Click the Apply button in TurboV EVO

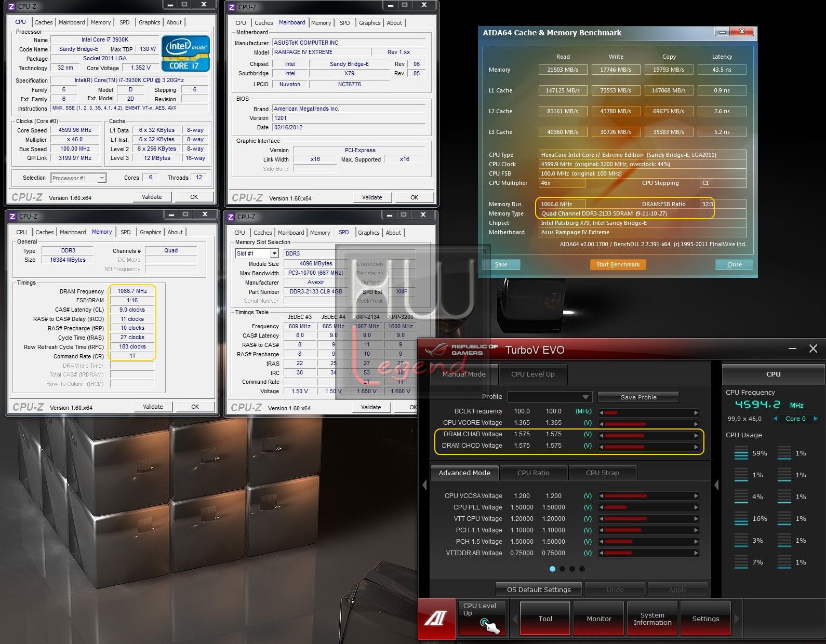(677, 589)
